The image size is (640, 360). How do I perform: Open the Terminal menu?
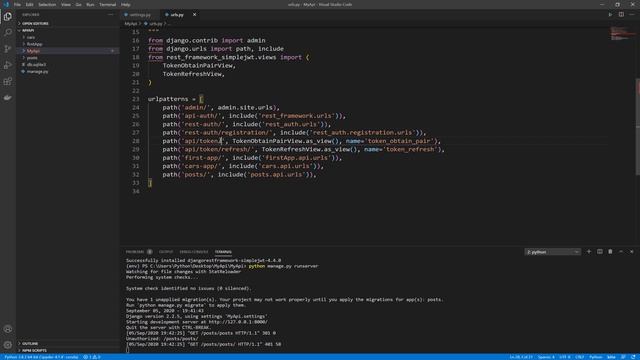[x=107, y=4]
